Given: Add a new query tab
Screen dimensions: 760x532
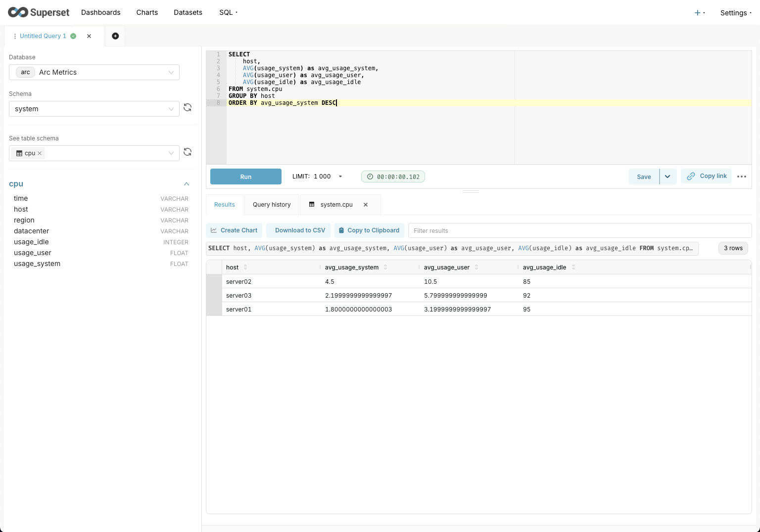Looking at the screenshot, I should [x=115, y=36].
